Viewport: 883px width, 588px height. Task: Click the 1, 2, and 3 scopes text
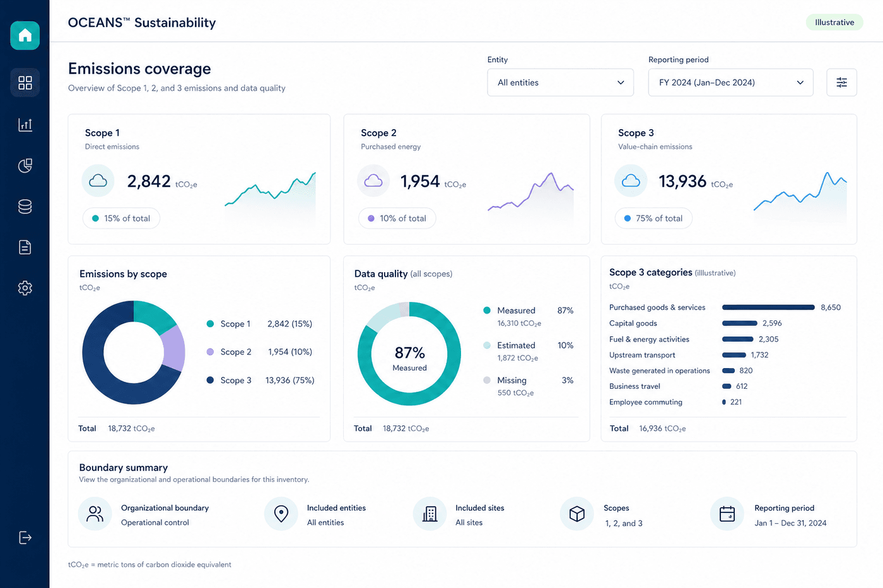[624, 523]
